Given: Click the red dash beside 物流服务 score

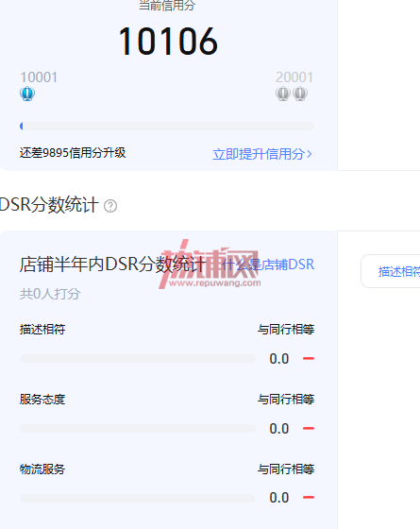Looking at the screenshot, I should point(309,497).
